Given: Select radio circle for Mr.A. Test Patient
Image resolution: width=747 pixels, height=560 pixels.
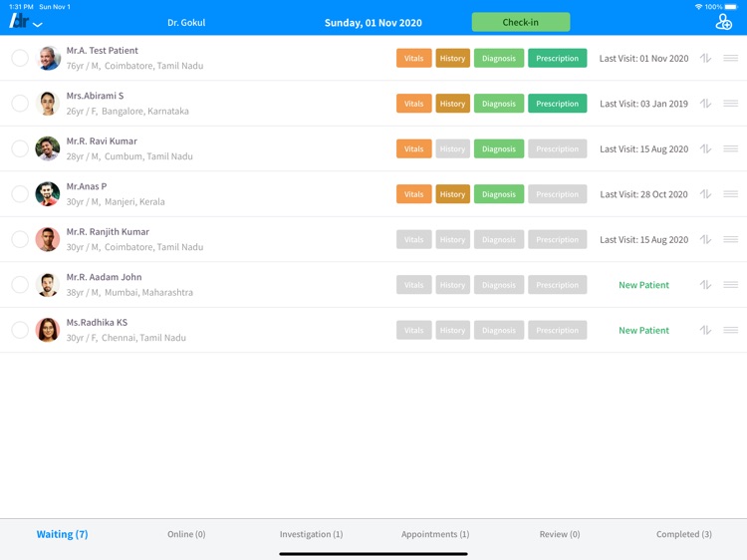Looking at the screenshot, I should 20,58.
